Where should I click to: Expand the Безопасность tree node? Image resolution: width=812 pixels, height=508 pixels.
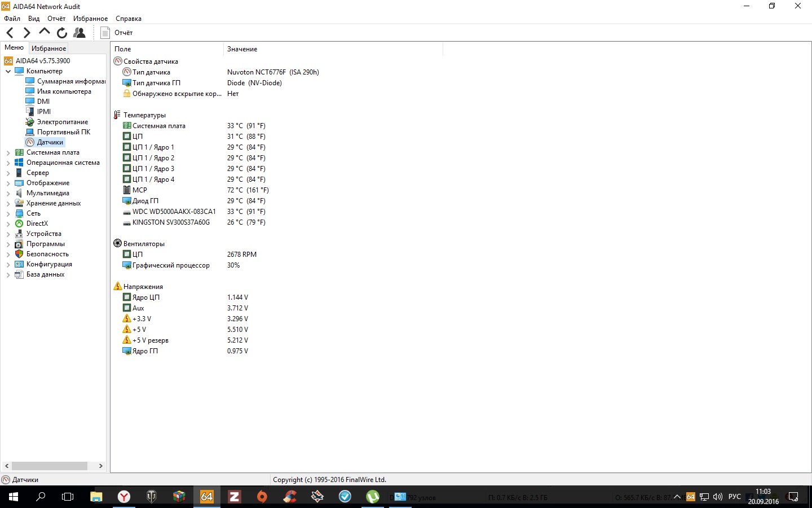(x=8, y=254)
